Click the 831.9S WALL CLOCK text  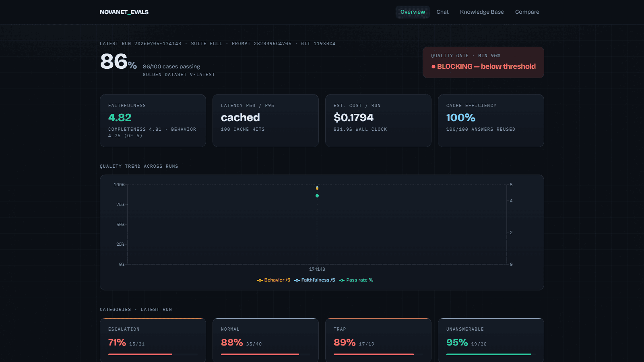(x=360, y=130)
